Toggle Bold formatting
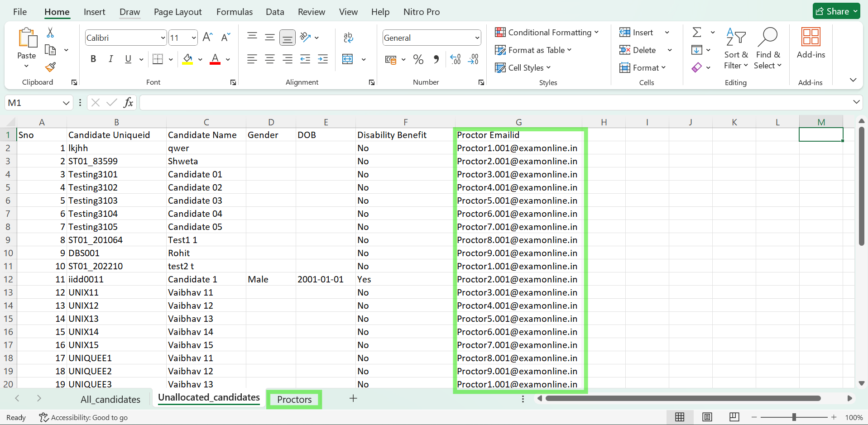Screen dimensions: 868x425 pyautogui.click(x=93, y=59)
